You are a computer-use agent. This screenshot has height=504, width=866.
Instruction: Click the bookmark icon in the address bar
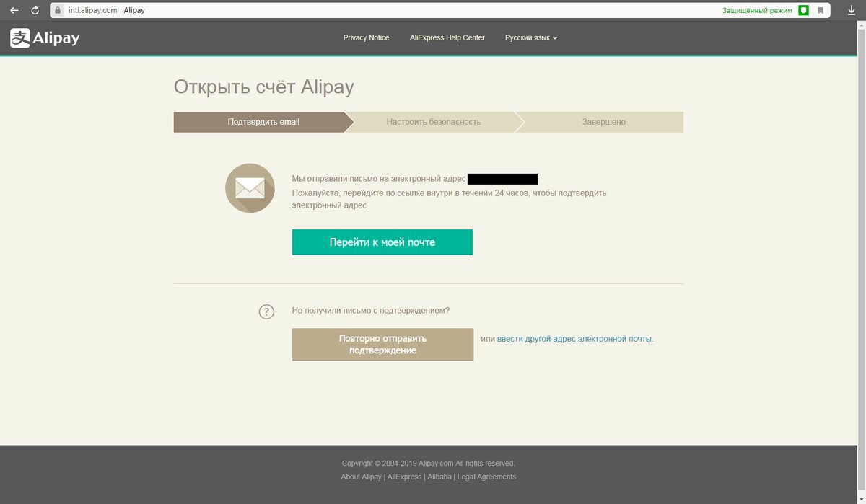pos(821,11)
